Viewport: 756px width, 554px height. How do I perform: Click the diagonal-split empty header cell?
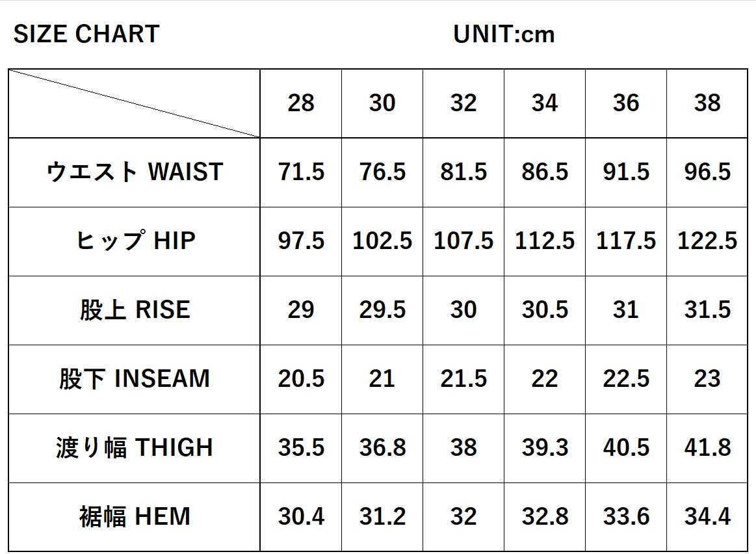135,103
